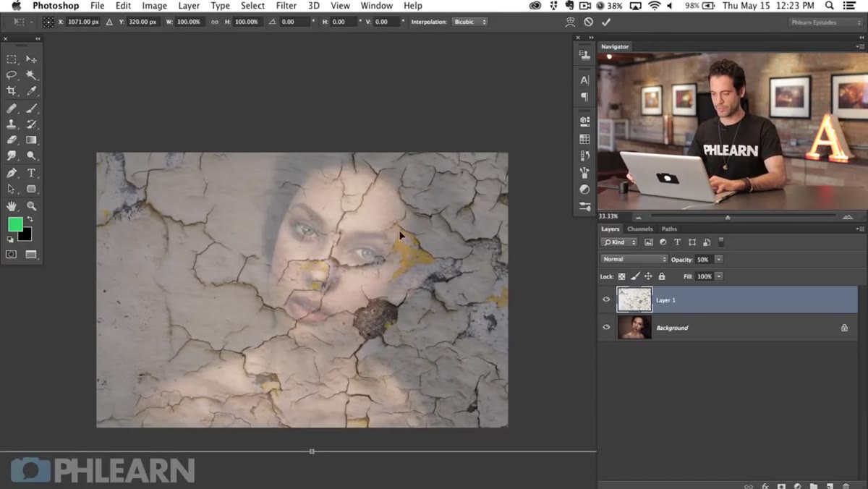Toggle layer filtering on/off switch
The image size is (868, 489).
(x=721, y=242)
